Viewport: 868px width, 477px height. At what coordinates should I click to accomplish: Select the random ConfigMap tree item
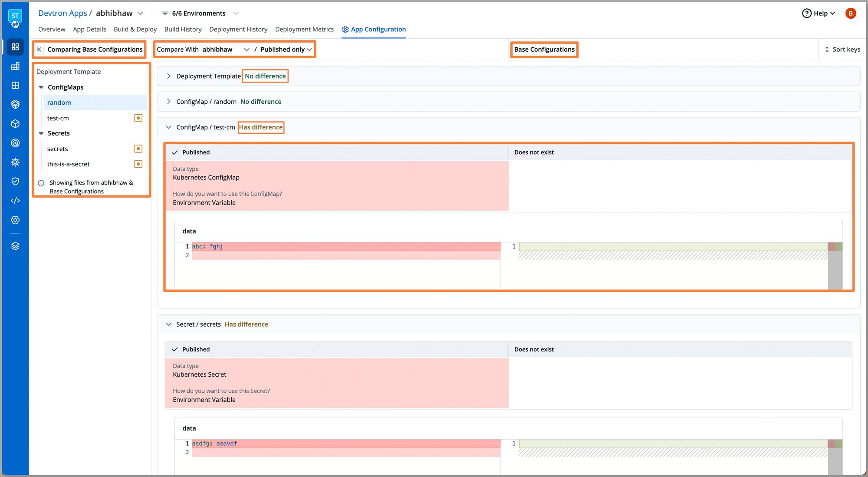(95, 103)
